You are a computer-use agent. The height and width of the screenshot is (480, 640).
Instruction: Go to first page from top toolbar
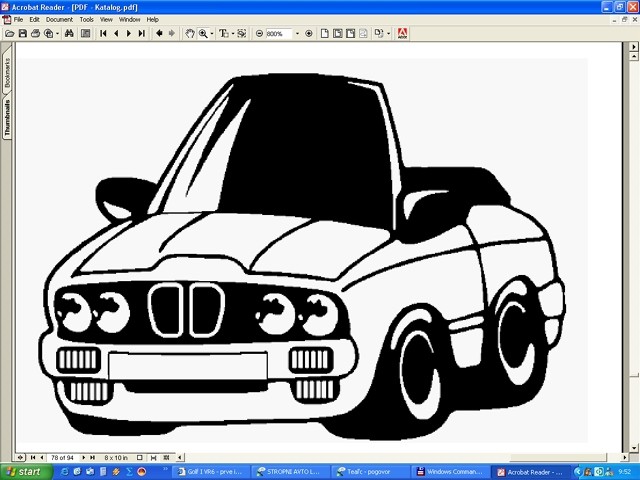pos(103,33)
